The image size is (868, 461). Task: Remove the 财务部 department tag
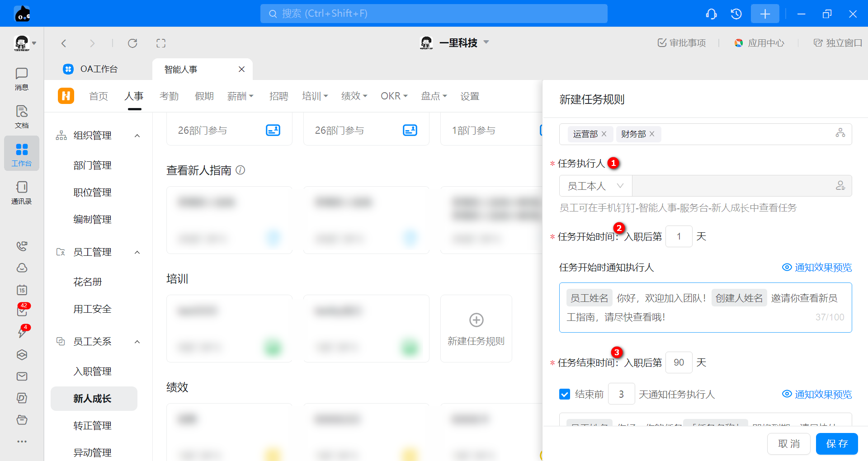click(652, 134)
